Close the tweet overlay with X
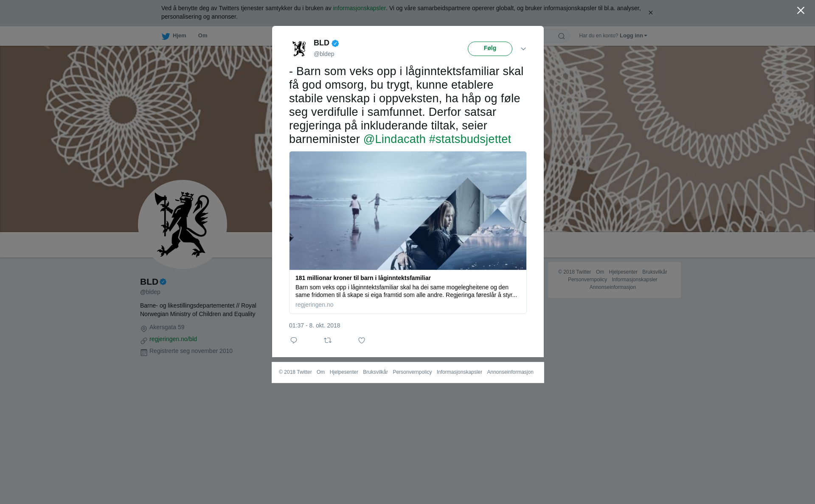Image resolution: width=815 pixels, height=504 pixels. tap(801, 11)
